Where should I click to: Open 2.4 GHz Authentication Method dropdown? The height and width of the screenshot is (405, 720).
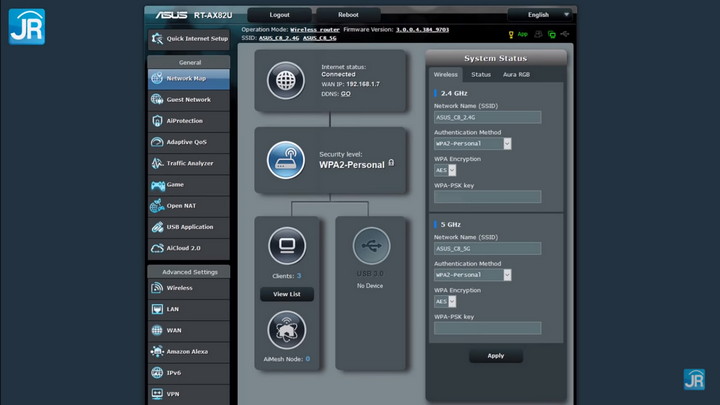coord(473,144)
